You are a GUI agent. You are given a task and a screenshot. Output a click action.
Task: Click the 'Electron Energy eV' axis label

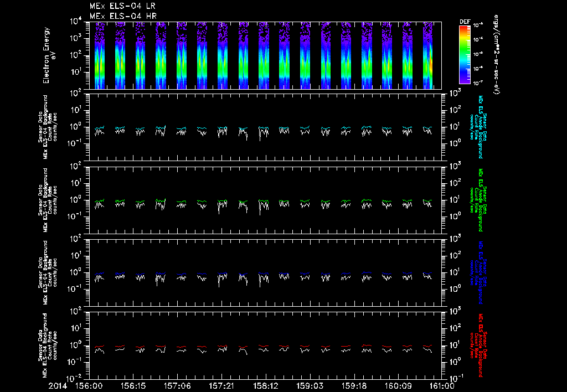pyautogui.click(x=48, y=55)
